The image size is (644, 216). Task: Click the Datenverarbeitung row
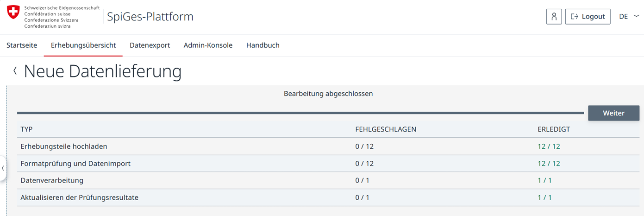(328, 180)
